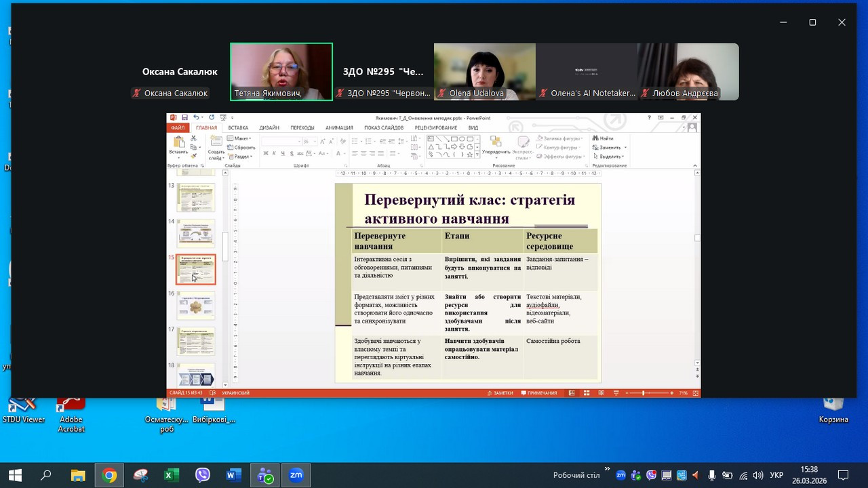The image size is (868, 488).
Task: Click the Save icon in PowerPoint quick access
Action: 184,118
